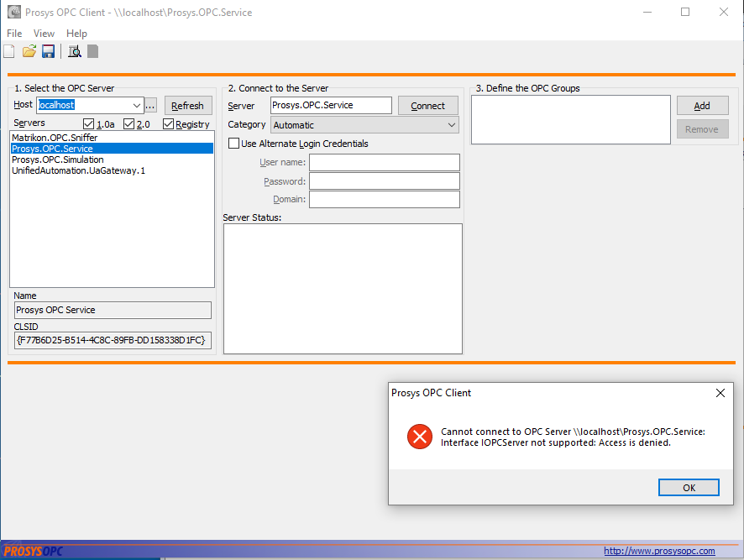The image size is (744, 560).
Task: Click the Open folder toolbar icon
Action: pyautogui.click(x=29, y=51)
